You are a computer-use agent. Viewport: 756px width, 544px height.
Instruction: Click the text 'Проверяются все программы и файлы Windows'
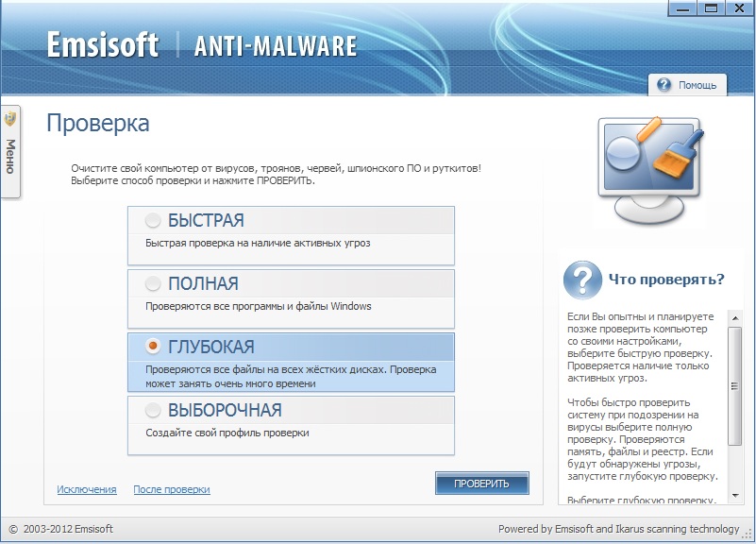tap(259, 306)
